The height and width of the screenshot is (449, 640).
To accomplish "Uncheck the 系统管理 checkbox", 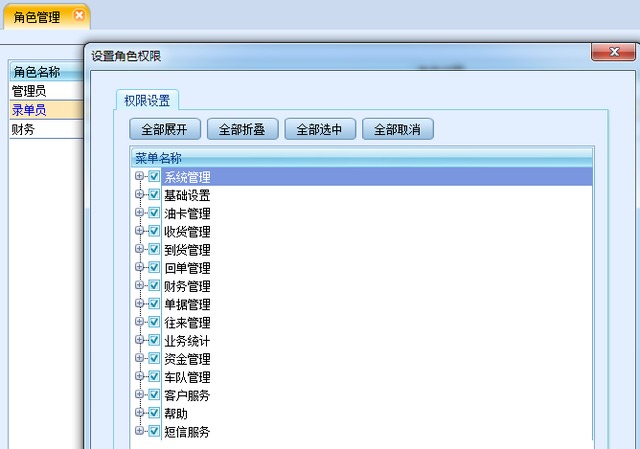I will tap(154, 176).
